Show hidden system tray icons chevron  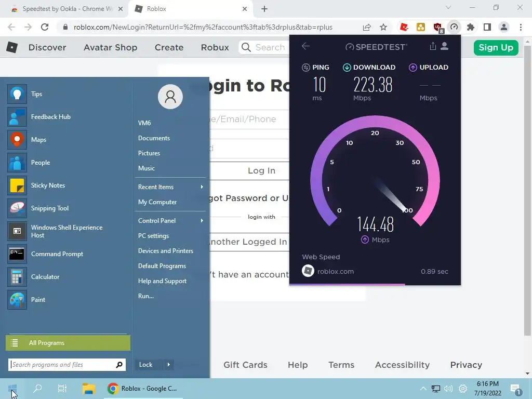pyautogui.click(x=423, y=389)
